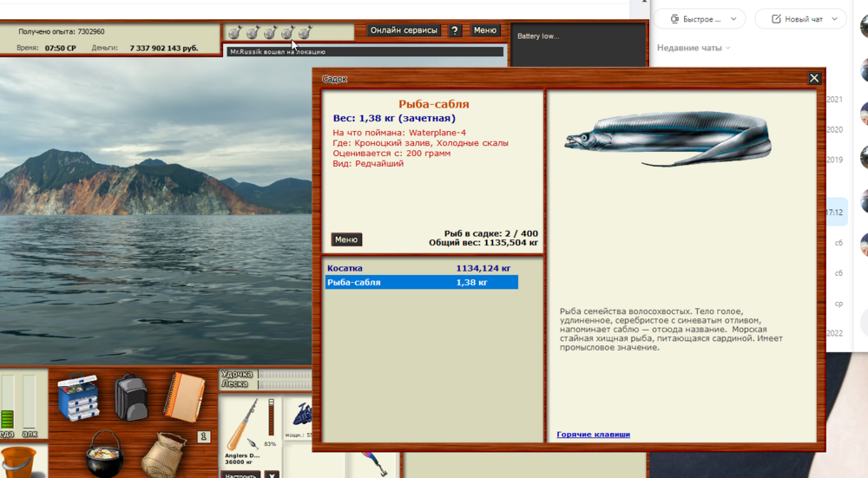Expand the dropdown arrow next to Настроить

(x=271, y=475)
